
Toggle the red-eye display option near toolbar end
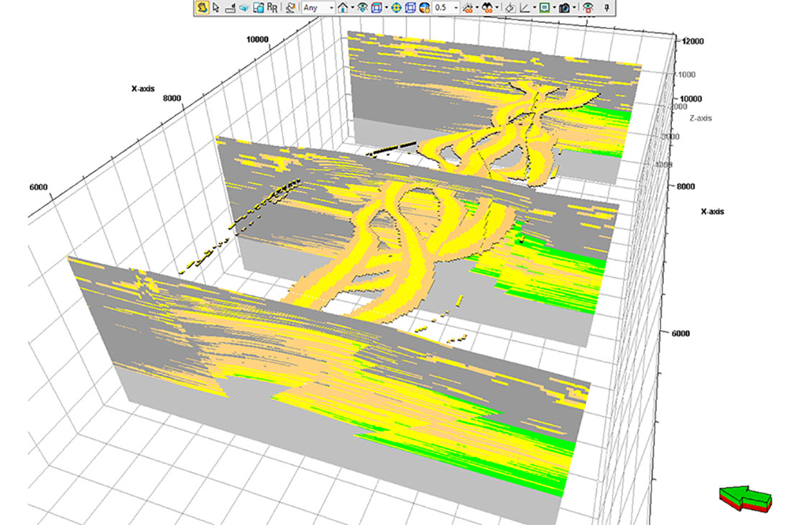pos(588,8)
